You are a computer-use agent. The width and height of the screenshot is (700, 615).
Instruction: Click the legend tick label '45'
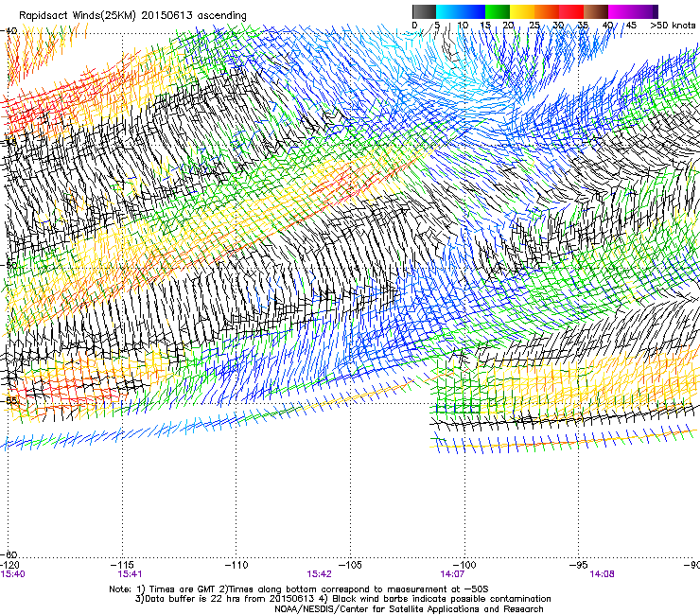[631, 26]
